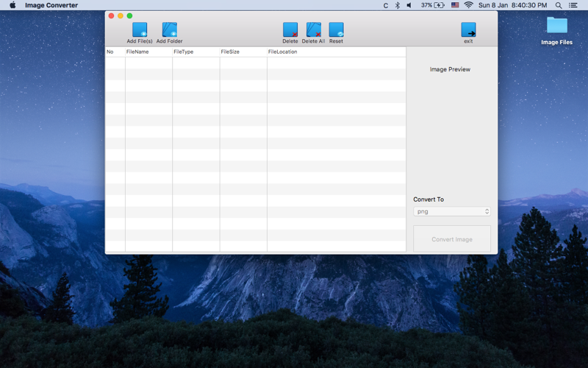Click the Delete All icon
The height and width of the screenshot is (368, 588).
pyautogui.click(x=314, y=29)
